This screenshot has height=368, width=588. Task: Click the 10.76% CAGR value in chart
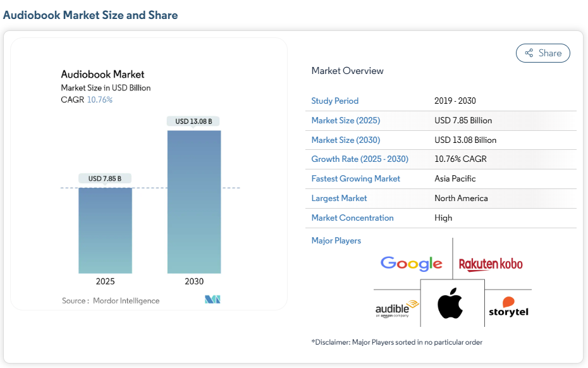[99, 100]
